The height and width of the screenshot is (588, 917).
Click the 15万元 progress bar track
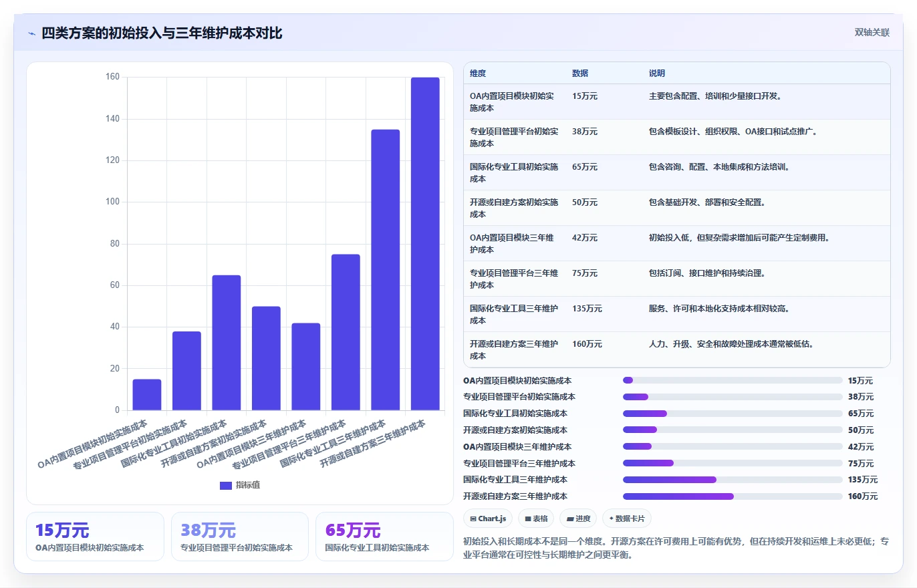pos(733,380)
